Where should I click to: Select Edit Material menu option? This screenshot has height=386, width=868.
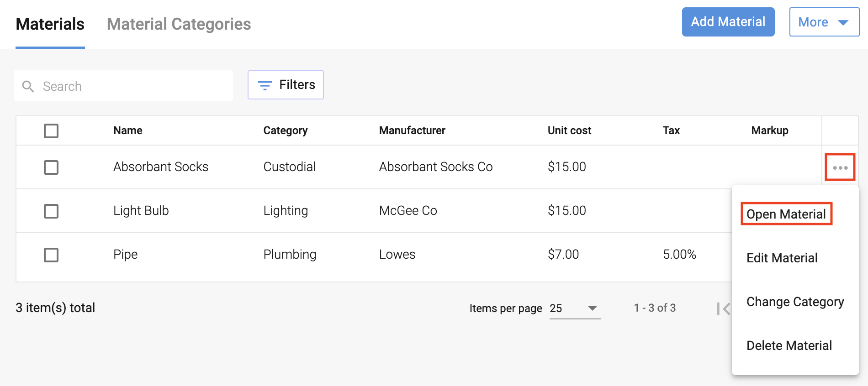click(782, 258)
